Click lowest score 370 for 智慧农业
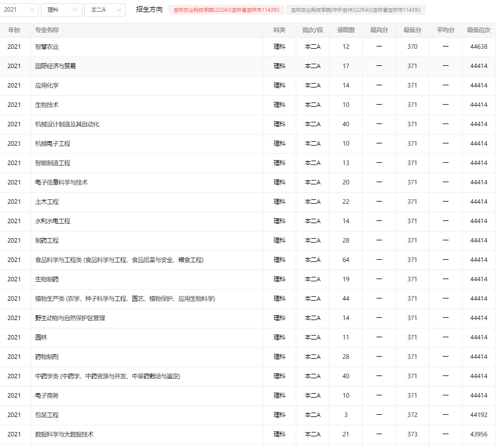This screenshot has width=499, height=448. (412, 47)
